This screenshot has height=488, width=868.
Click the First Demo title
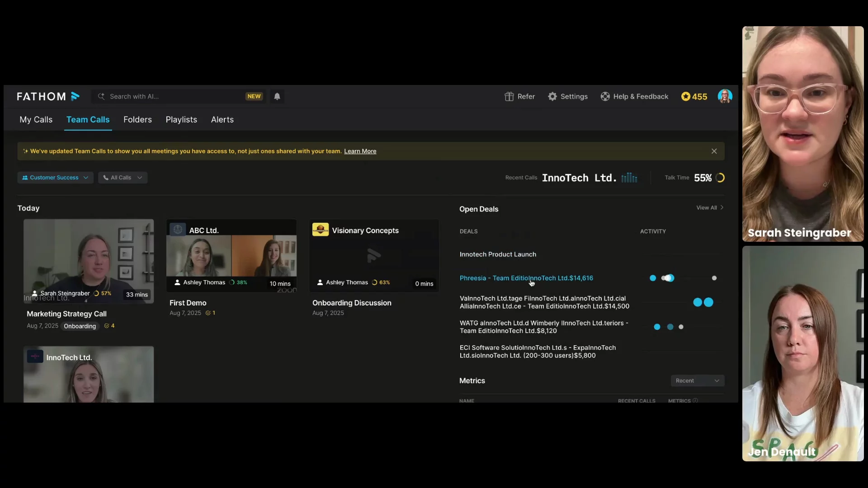pos(188,303)
